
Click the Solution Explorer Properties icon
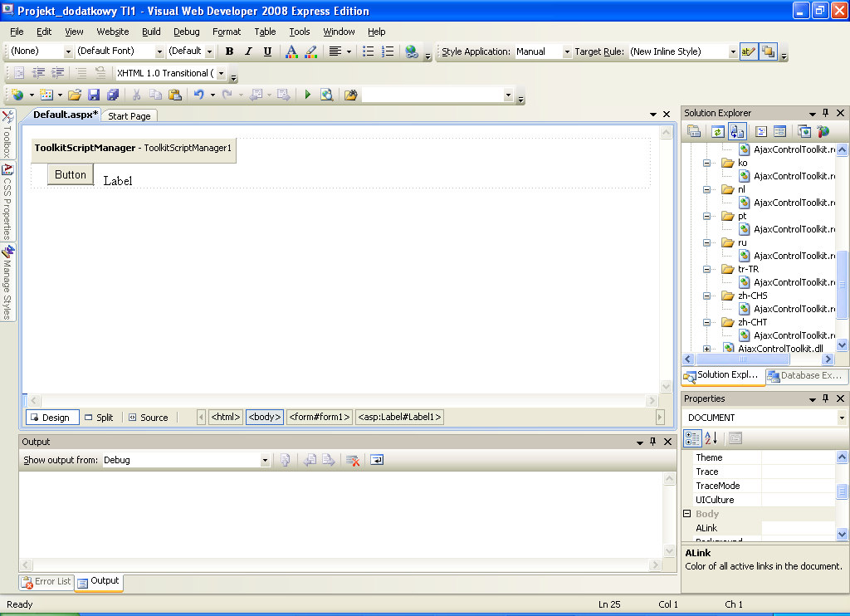click(694, 131)
